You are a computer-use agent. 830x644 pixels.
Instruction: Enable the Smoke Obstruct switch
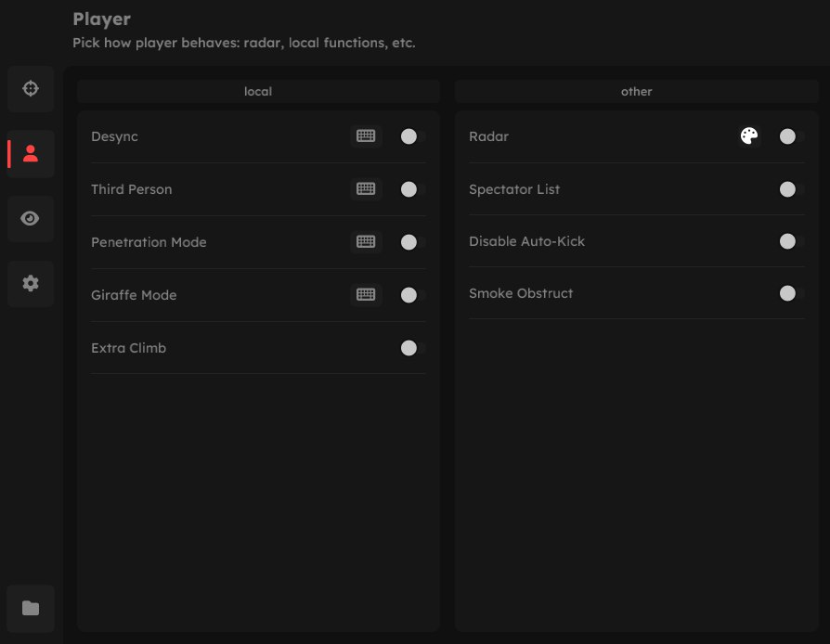(788, 293)
